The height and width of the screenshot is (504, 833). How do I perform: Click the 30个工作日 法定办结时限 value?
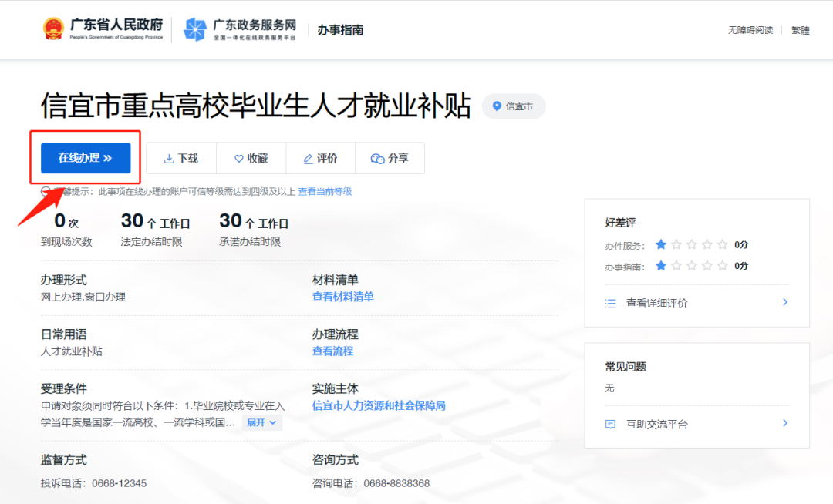(155, 221)
